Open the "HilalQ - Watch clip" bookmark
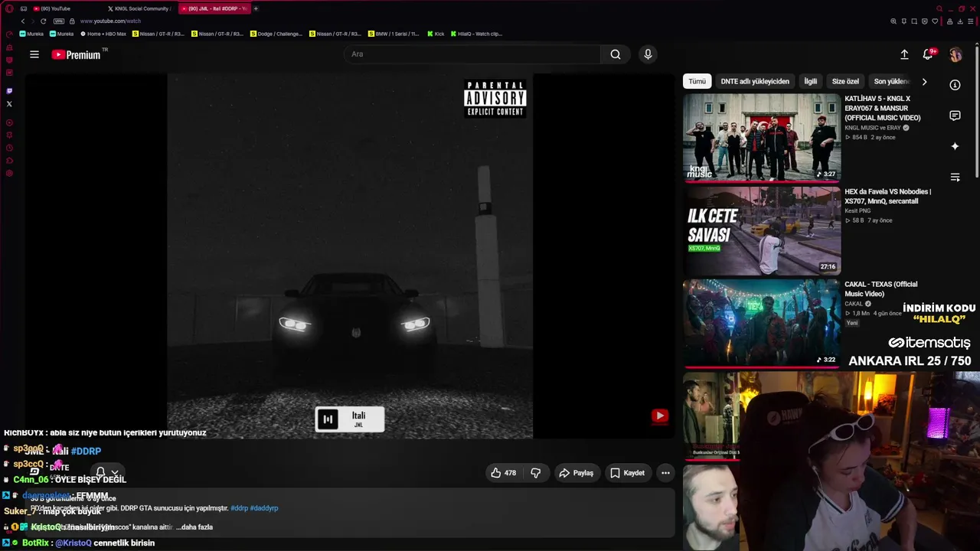Image resolution: width=980 pixels, height=551 pixels. click(x=476, y=34)
